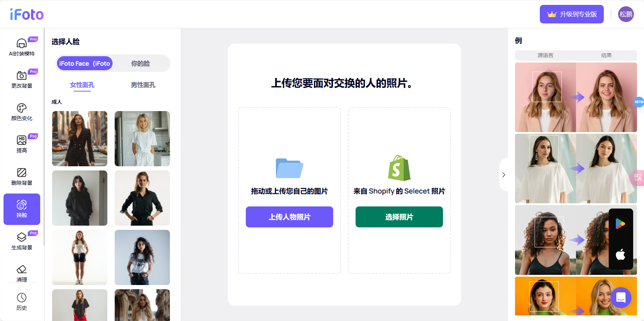The image size is (644, 321).
Task: View pink background face swap example
Action: (576, 97)
